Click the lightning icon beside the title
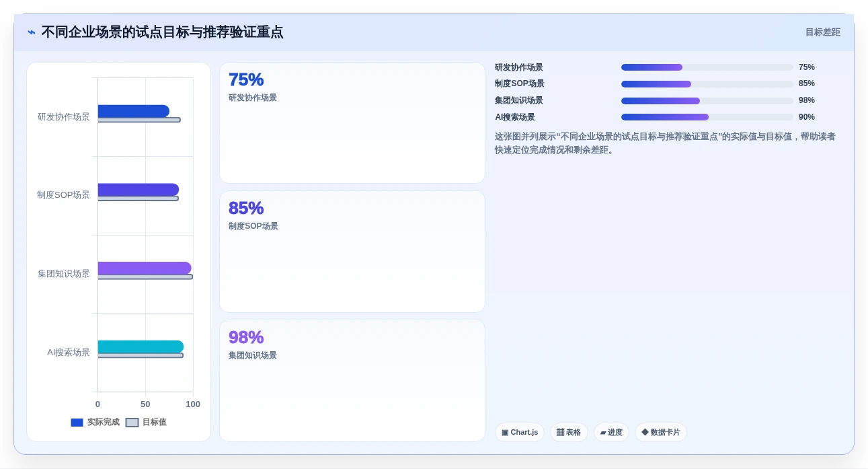Image resolution: width=868 pixels, height=469 pixels. click(x=32, y=32)
